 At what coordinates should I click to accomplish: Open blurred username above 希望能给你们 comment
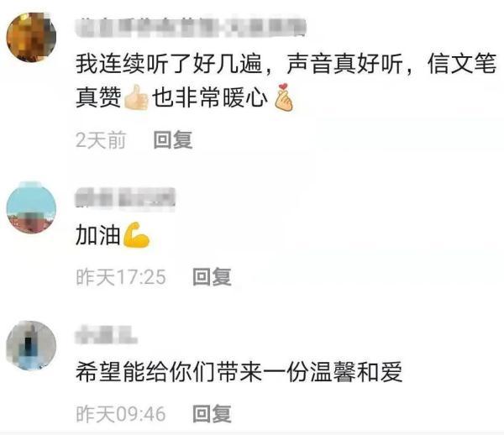click(107, 335)
